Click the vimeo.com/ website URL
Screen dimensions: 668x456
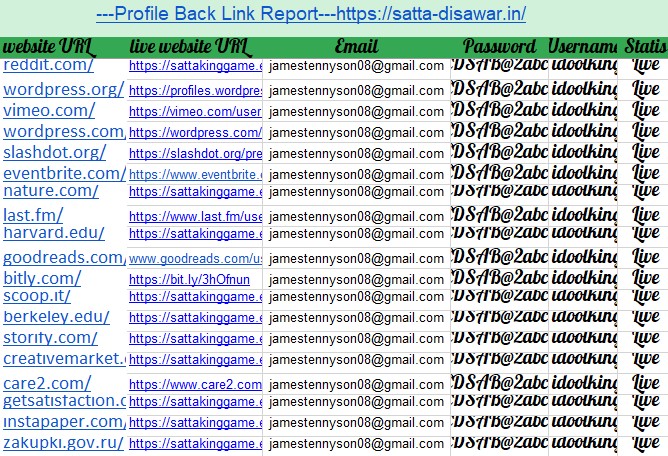[x=49, y=110]
